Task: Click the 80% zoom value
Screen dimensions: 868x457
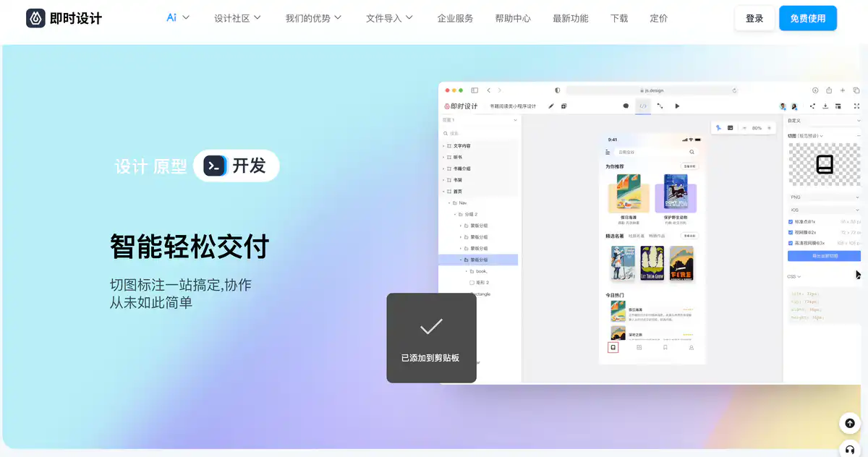Action: (757, 128)
